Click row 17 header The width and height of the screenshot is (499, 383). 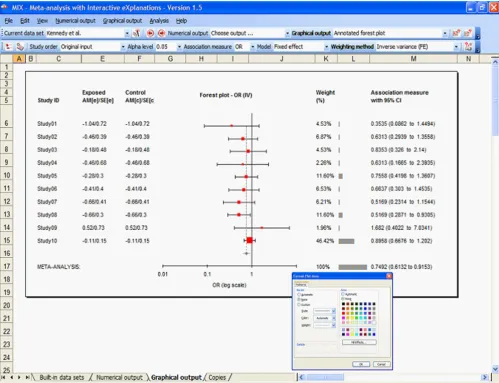7,266
